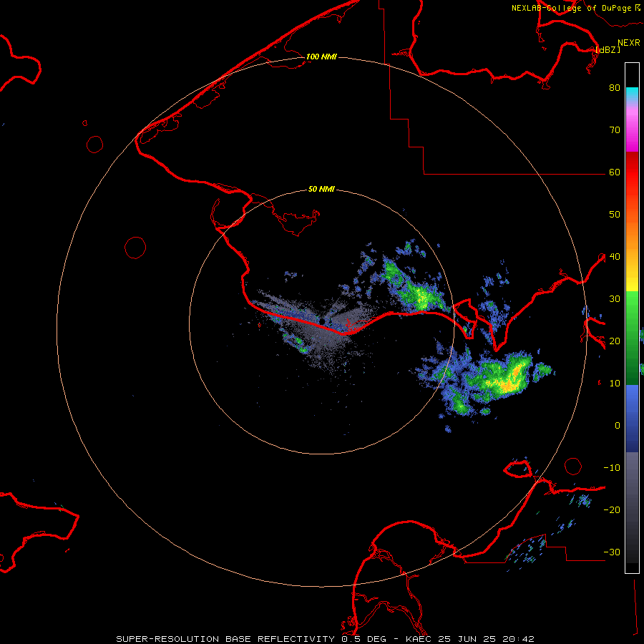644x644 pixels.
Task: Select the 70 value on the dBZ scale
Action: (x=615, y=130)
